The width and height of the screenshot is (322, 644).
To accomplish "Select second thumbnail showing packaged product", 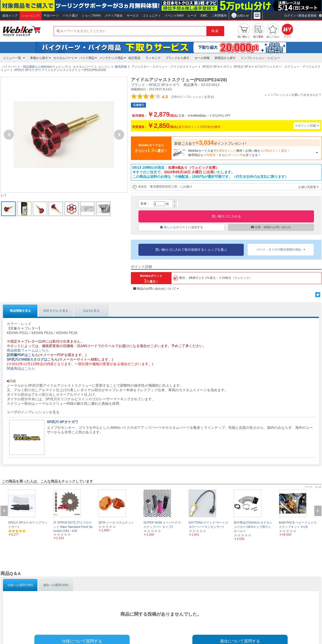I will tap(24, 209).
